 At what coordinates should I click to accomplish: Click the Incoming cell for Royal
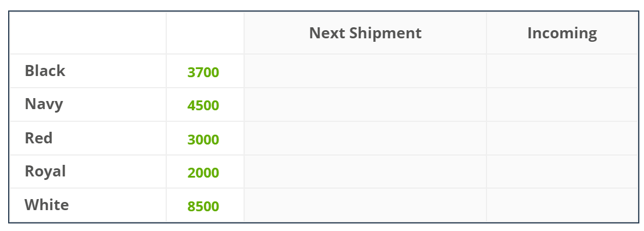tap(562, 171)
